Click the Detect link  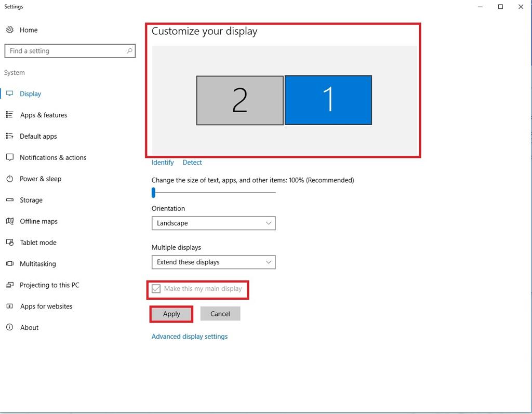192,163
